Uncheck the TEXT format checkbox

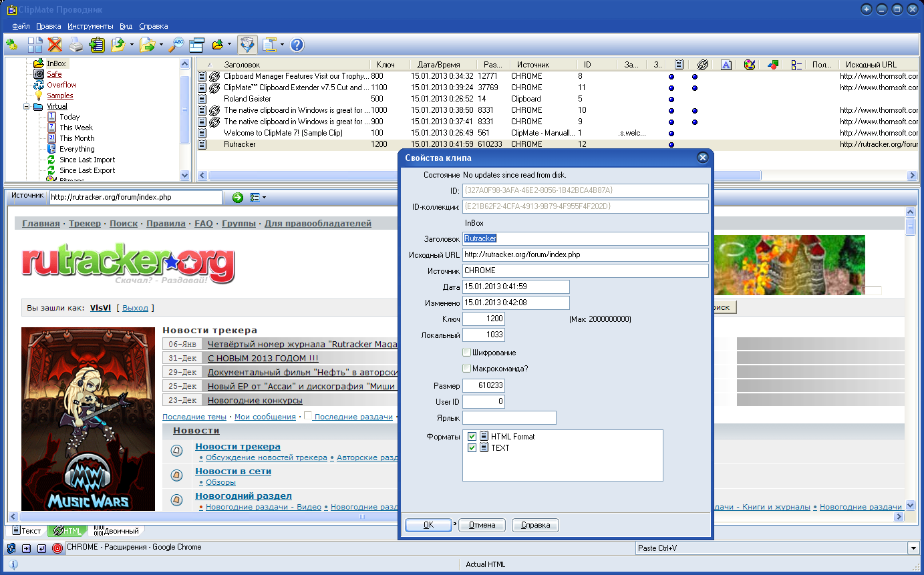pos(472,447)
